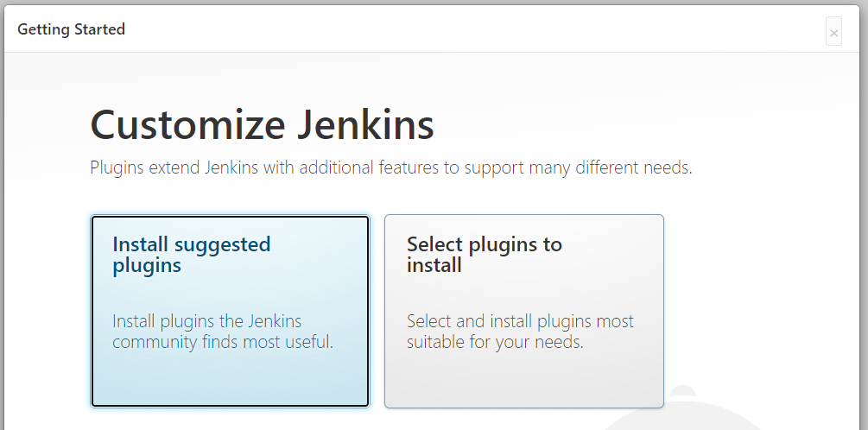868x430 pixels.
Task: Click text "Install plugins the Jenkins community finds most useful."
Action: (x=223, y=331)
